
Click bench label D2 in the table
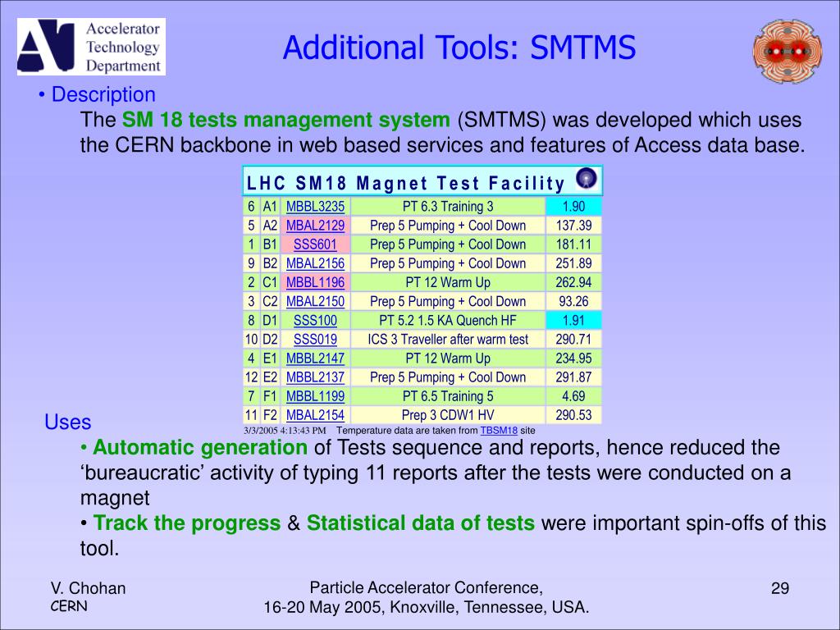click(270, 340)
